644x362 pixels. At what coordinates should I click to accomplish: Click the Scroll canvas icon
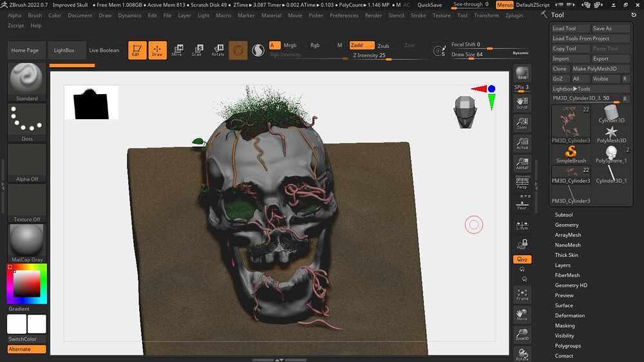522,103
